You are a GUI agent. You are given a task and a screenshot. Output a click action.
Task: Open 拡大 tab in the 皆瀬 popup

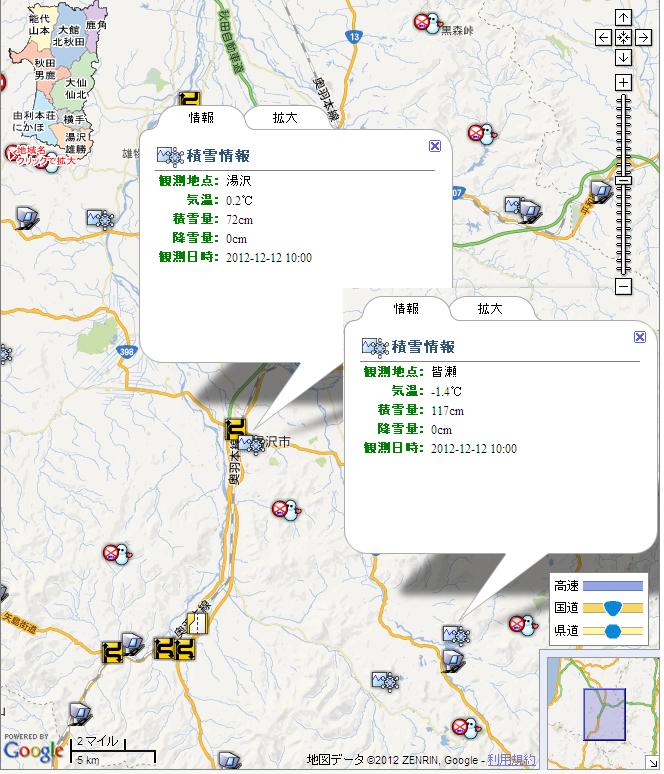(490, 309)
